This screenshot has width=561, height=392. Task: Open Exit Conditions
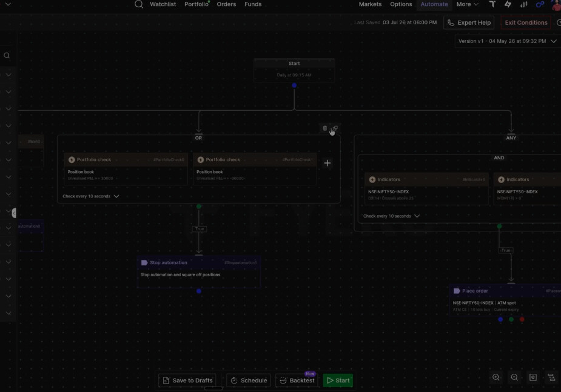point(526,22)
